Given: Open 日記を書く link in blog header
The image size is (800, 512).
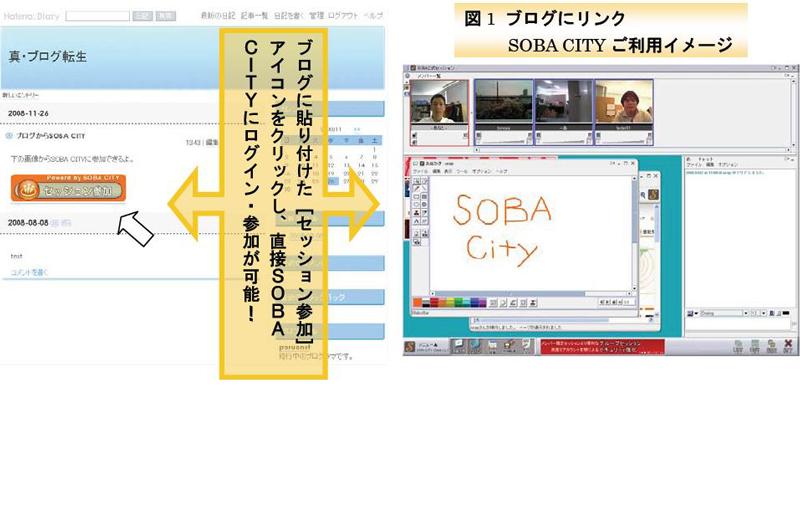Looking at the screenshot, I should [x=289, y=16].
